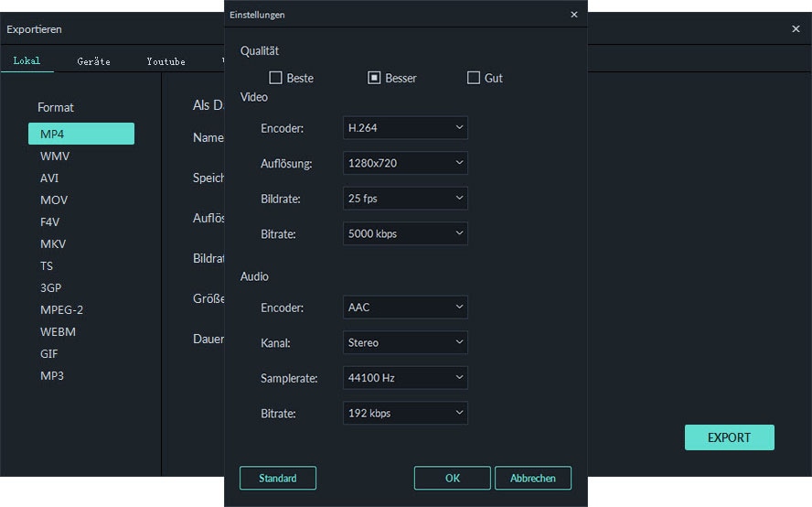Open the video Bitrate 5000 kbps dropdown
Viewport: 812px width, 507px height.
(x=405, y=233)
